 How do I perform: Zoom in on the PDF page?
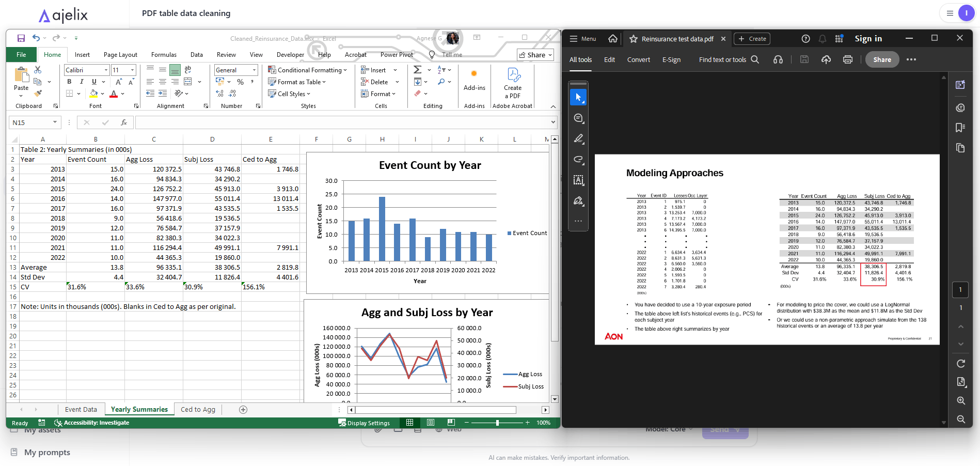pos(960,400)
